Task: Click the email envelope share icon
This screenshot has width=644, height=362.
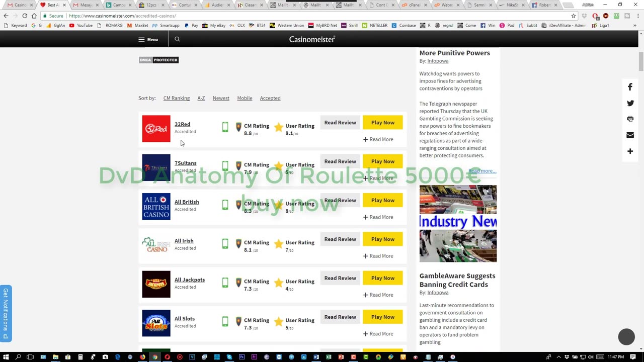Action: (x=630, y=135)
